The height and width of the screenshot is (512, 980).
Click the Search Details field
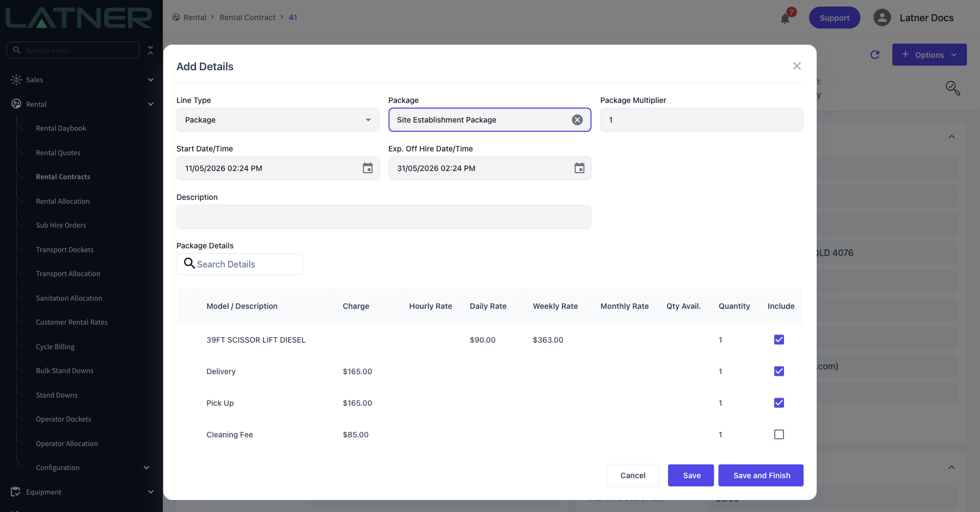coord(240,264)
